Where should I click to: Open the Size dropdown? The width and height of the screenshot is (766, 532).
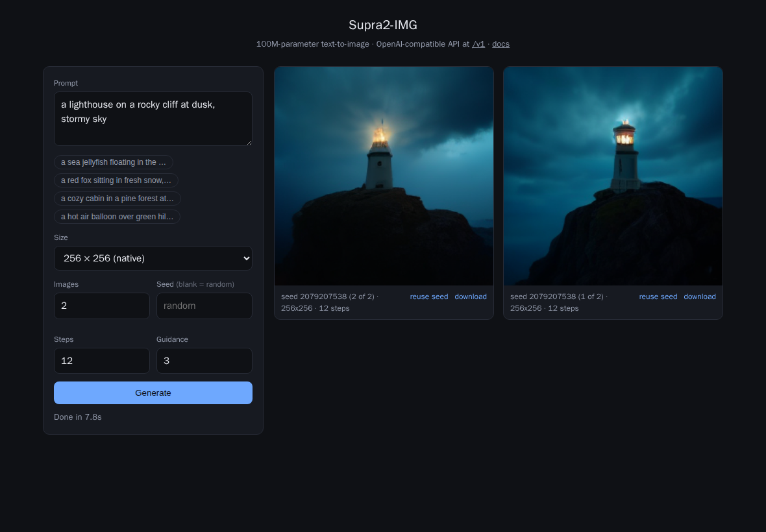[x=153, y=258]
